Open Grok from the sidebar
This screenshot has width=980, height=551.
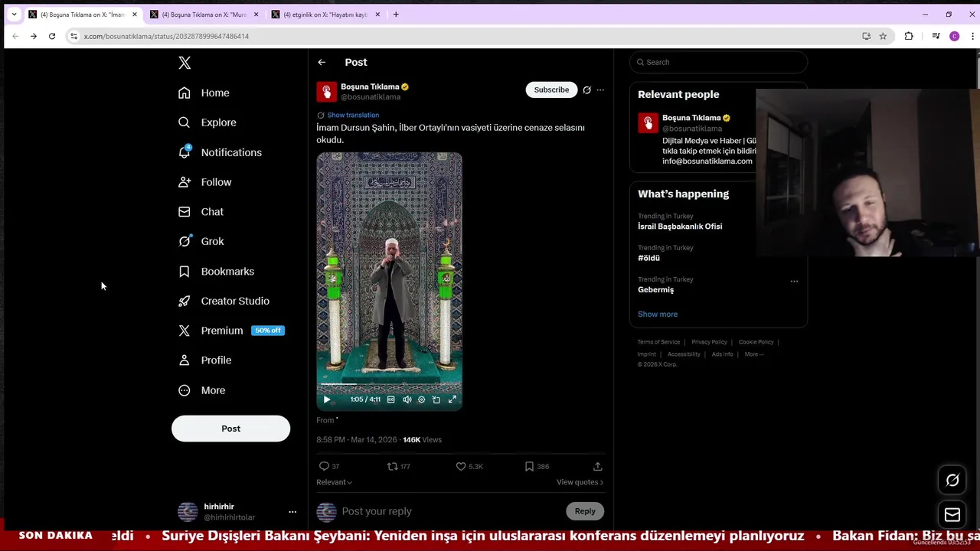tap(201, 241)
